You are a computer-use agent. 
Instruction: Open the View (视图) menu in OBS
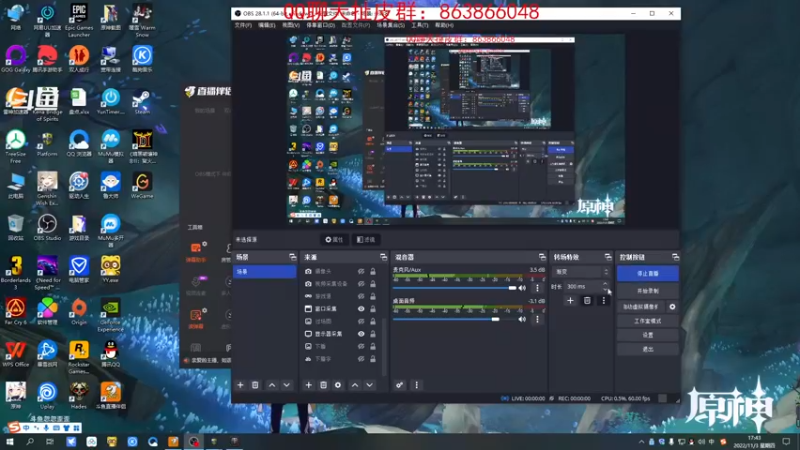pos(291,25)
